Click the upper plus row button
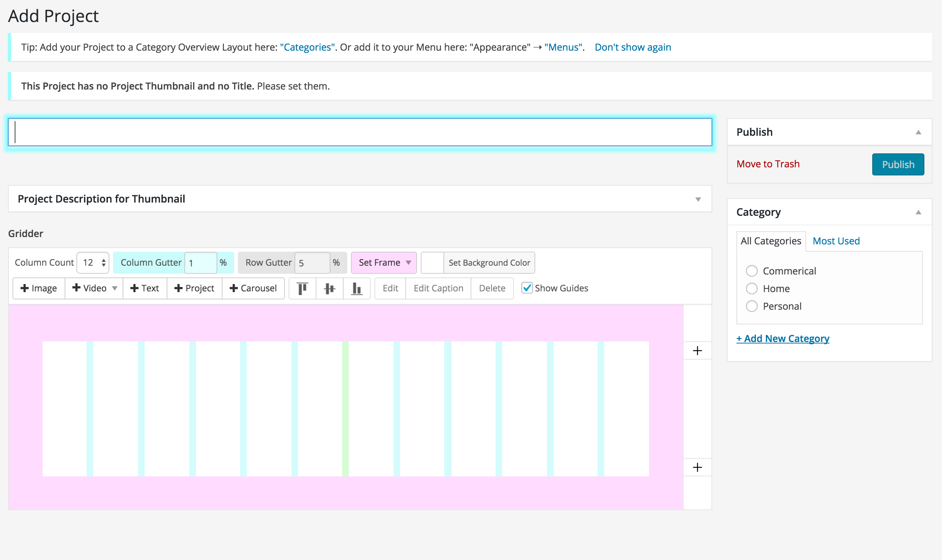Viewport: 942px width, 560px height. [x=698, y=351]
